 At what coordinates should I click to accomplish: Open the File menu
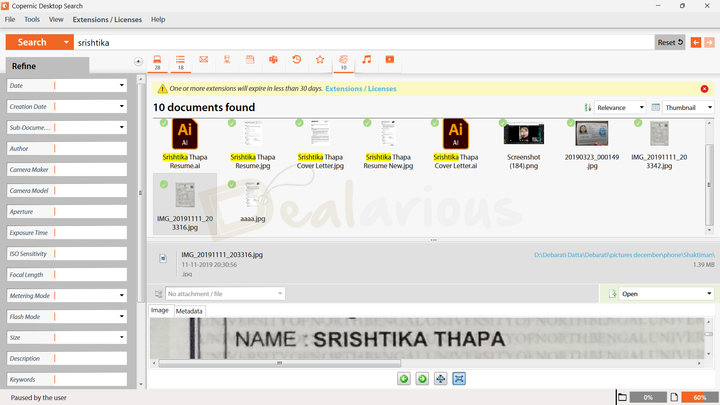pos(10,19)
